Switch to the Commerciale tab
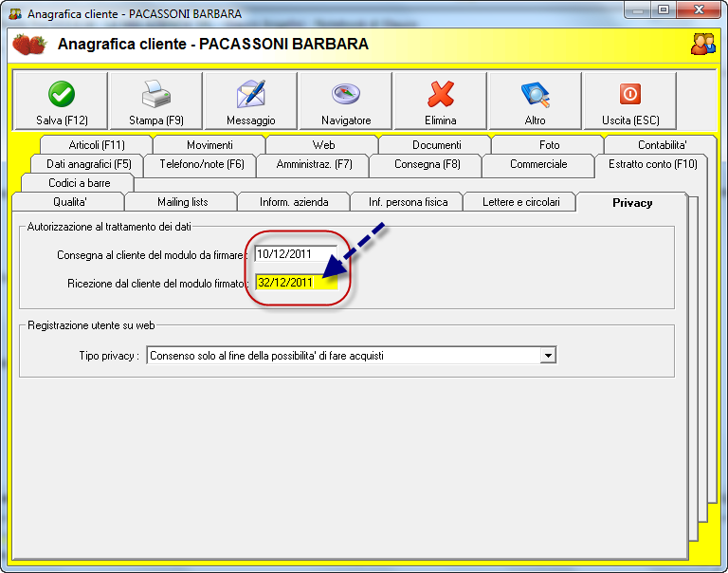Screen dimensions: 728x573 click(x=538, y=164)
